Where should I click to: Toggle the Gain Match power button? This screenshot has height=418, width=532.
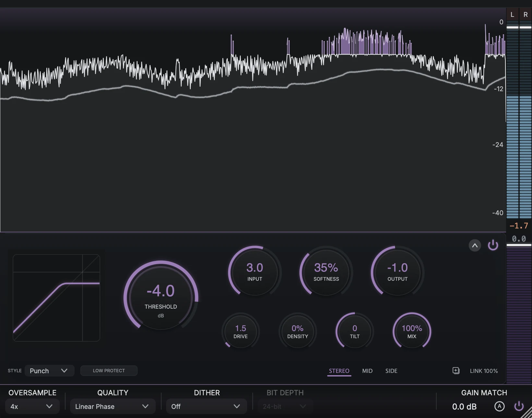pos(519,406)
